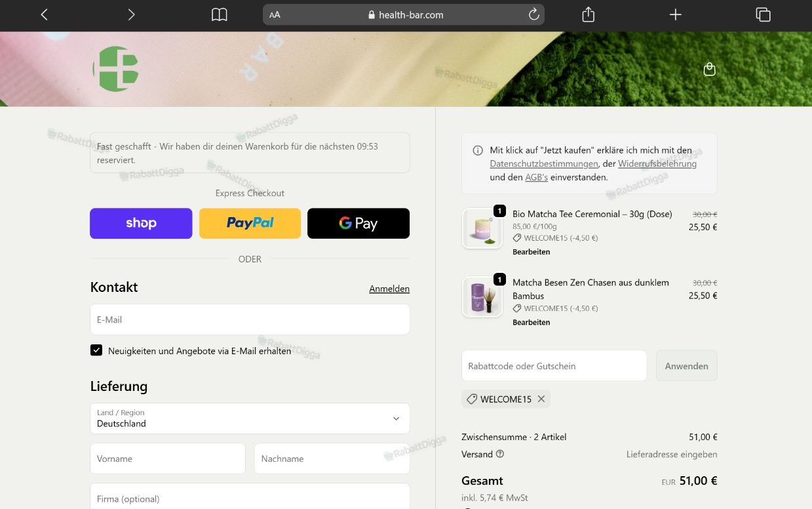Open the shopping bag cart icon
Viewport: 812px width, 509px height.
pos(709,70)
